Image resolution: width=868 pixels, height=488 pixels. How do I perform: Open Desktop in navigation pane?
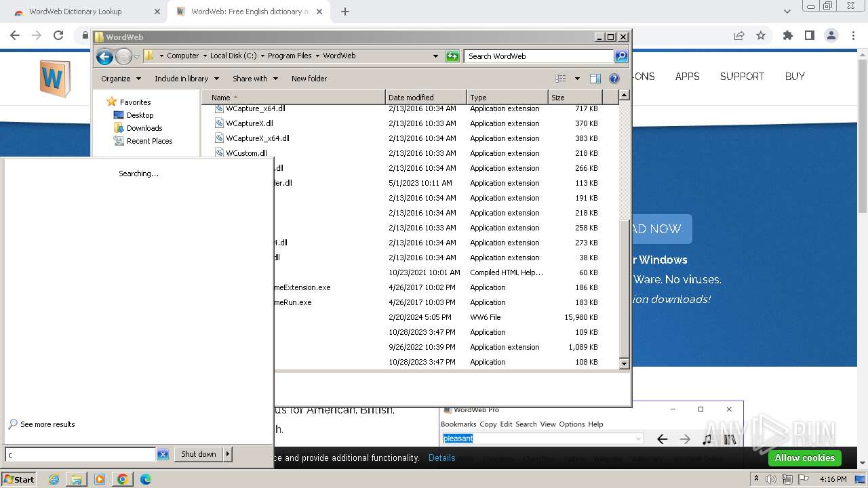click(140, 115)
